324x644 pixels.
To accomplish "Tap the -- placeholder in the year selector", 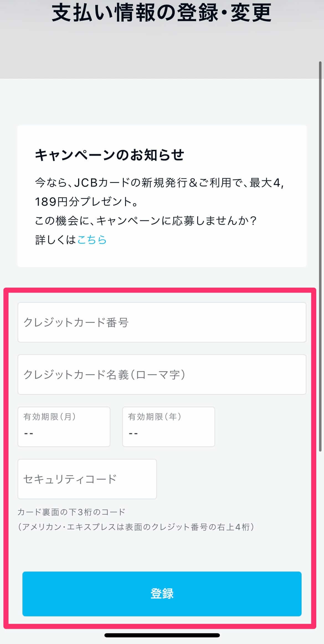I will click(133, 433).
